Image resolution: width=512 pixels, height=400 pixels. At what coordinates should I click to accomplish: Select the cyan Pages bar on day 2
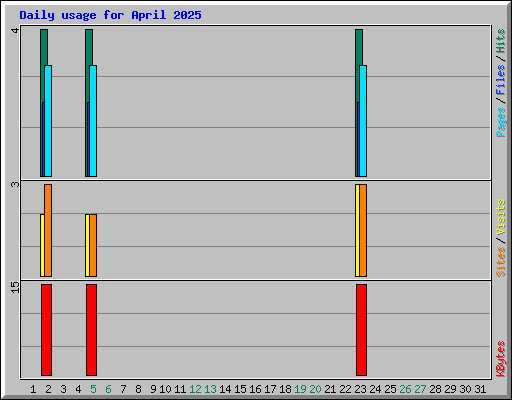[48, 121]
